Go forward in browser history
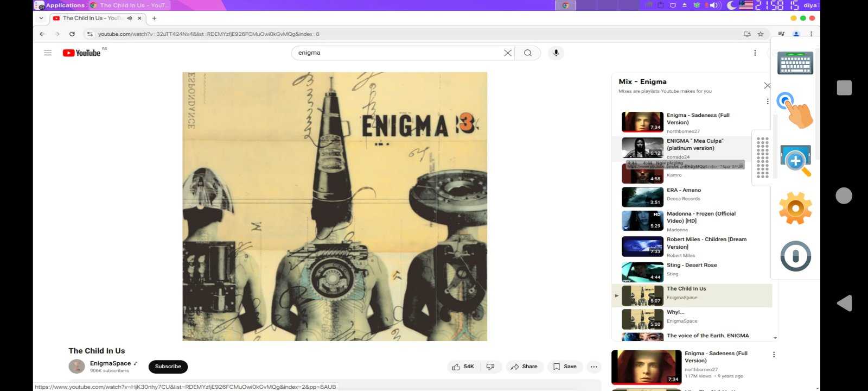The width and height of the screenshot is (868, 391). (x=57, y=34)
